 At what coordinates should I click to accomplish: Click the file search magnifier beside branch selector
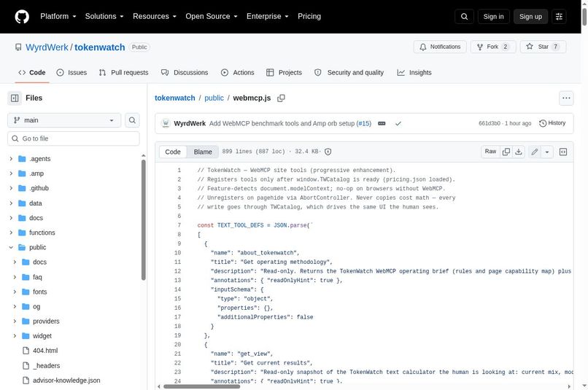132,120
